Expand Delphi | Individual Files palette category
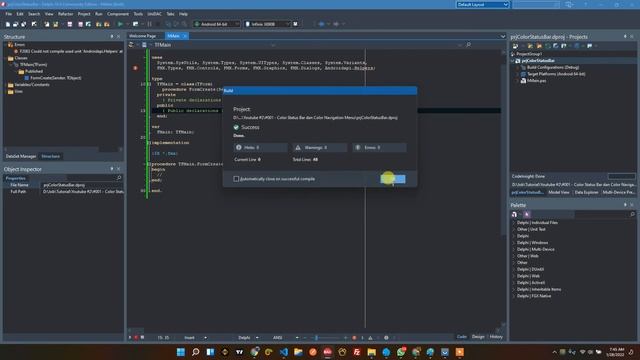Image resolution: width=640 pixels, height=360 pixels. pos(514,223)
